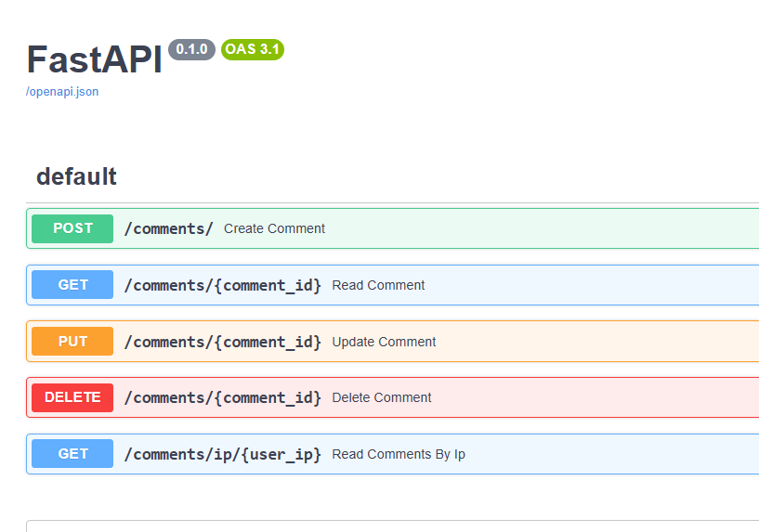This screenshot has width=759, height=532.
Task: Click the 0.1.0 version badge
Action: click(x=191, y=49)
